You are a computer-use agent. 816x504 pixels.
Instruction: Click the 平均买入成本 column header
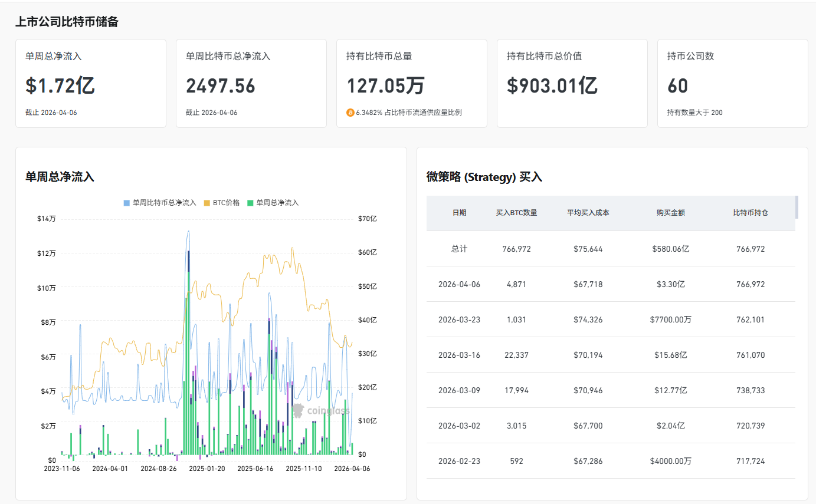[588, 213]
